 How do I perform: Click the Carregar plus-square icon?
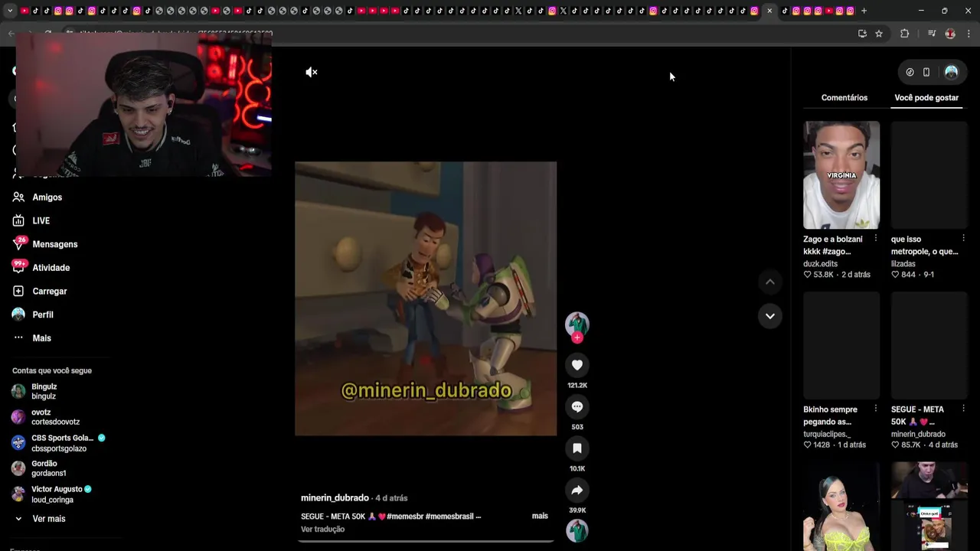(x=18, y=292)
